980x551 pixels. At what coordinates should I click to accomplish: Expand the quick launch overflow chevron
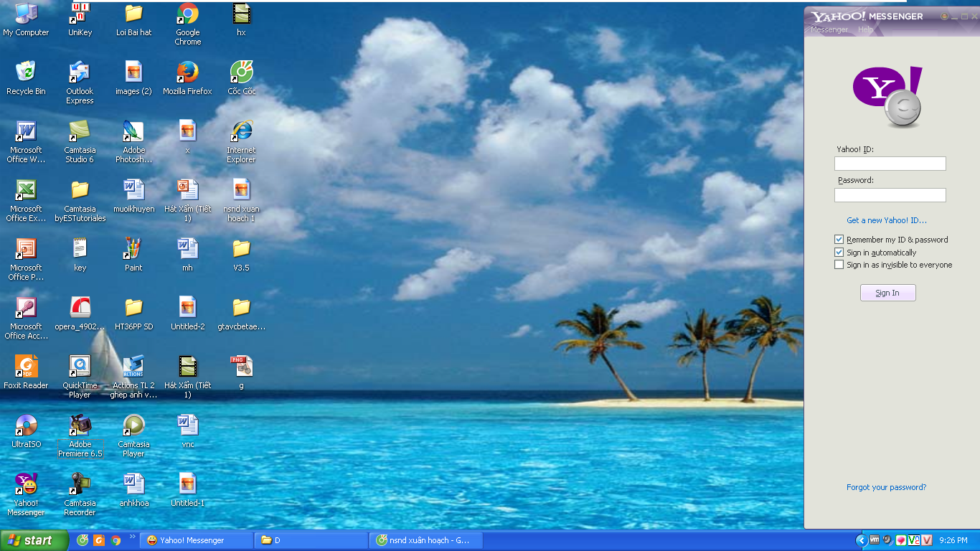[x=132, y=537]
